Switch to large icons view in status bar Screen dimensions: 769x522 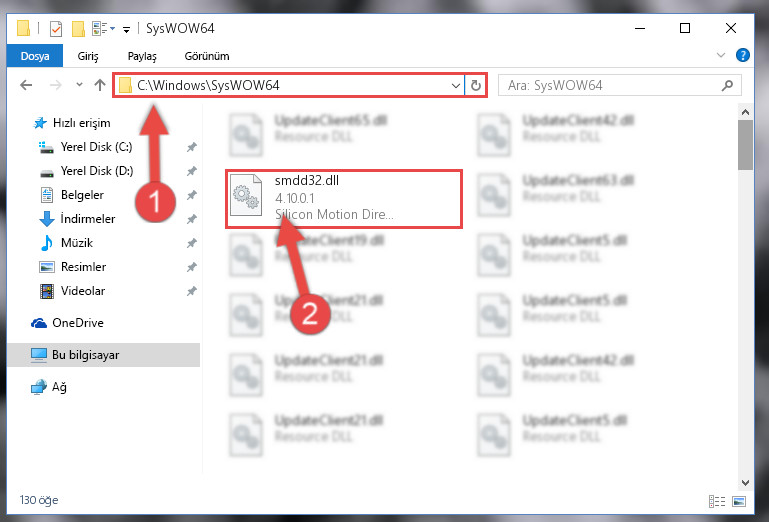pyautogui.click(x=739, y=501)
